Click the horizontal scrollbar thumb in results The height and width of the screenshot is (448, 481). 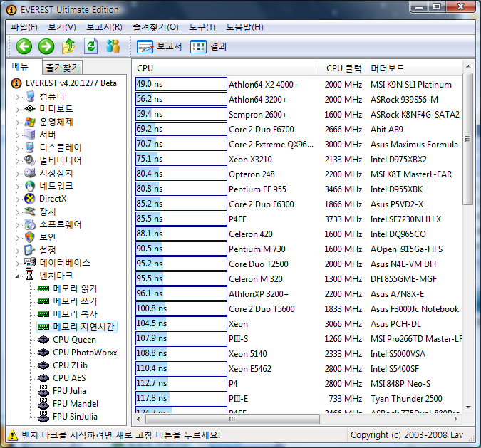coord(232,419)
